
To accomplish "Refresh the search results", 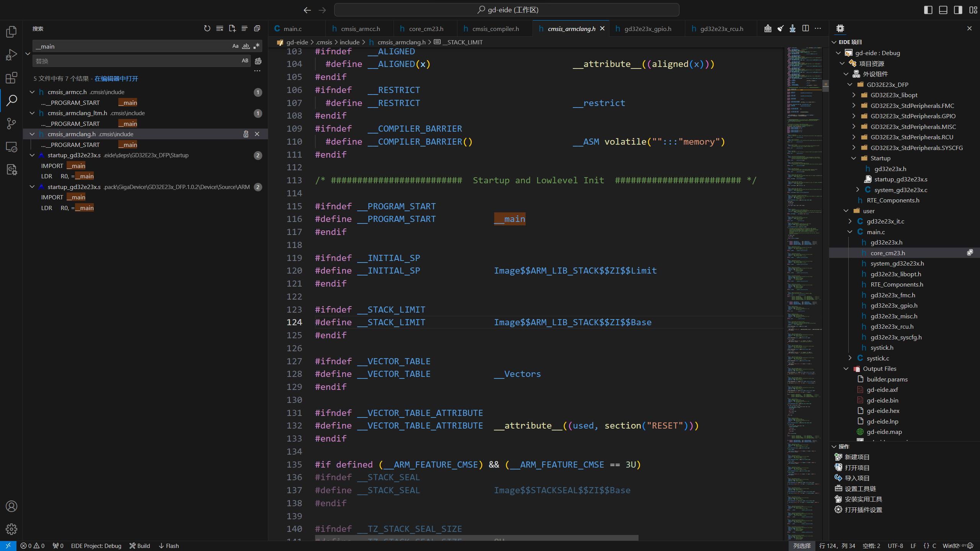I will 207,28.
